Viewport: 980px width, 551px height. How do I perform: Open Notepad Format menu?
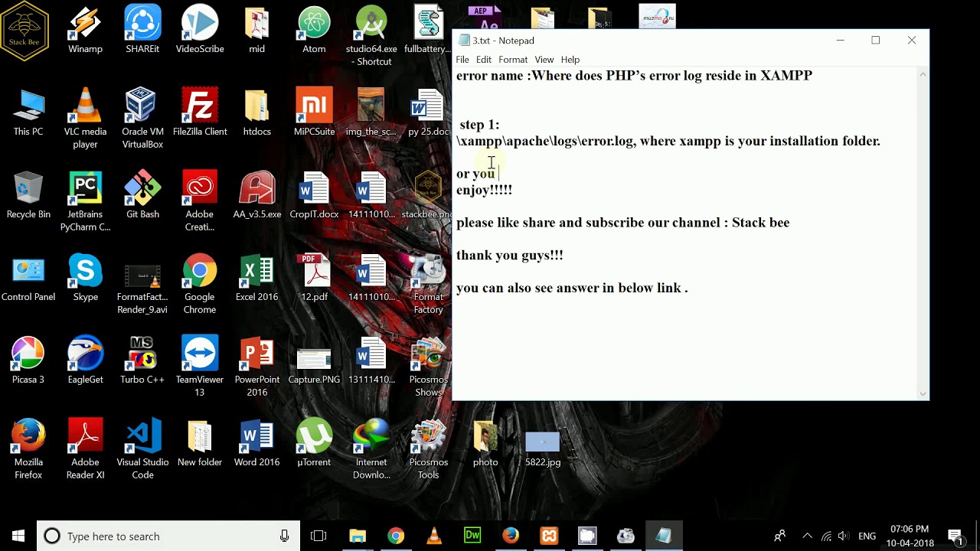pos(513,60)
